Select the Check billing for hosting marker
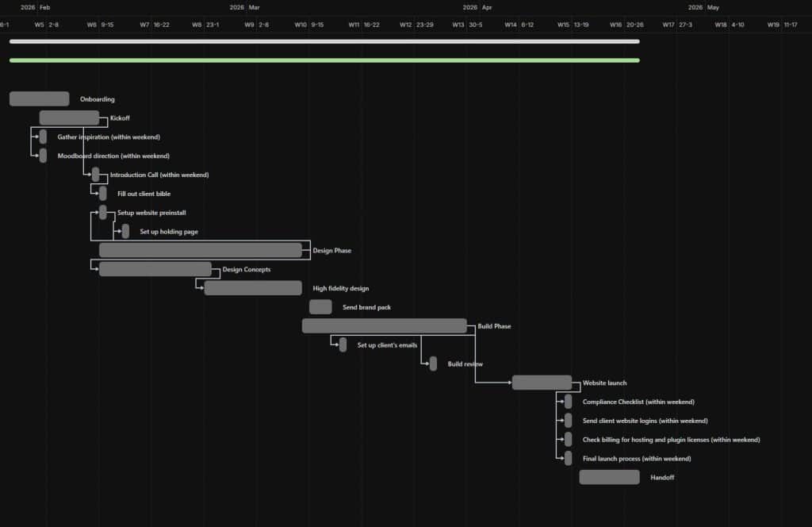Screen dimensions: 812x527 tap(567, 439)
